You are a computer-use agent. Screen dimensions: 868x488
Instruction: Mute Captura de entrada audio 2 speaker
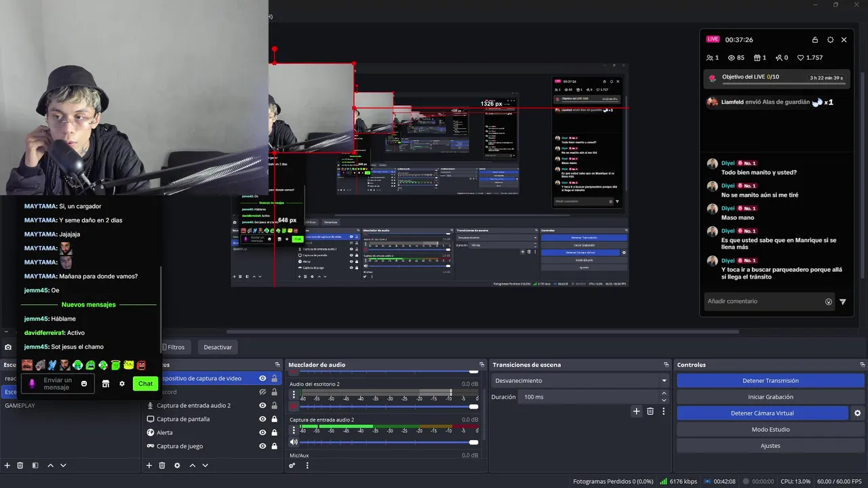click(294, 442)
